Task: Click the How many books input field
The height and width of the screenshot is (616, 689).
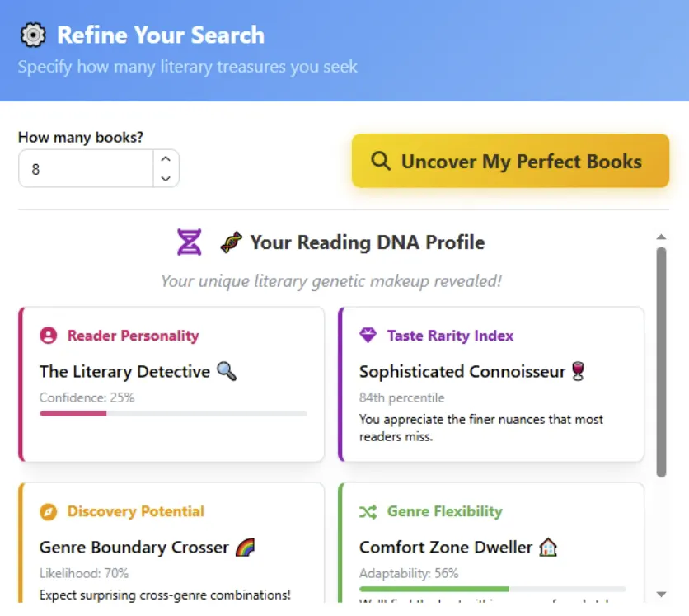Action: pos(87,169)
